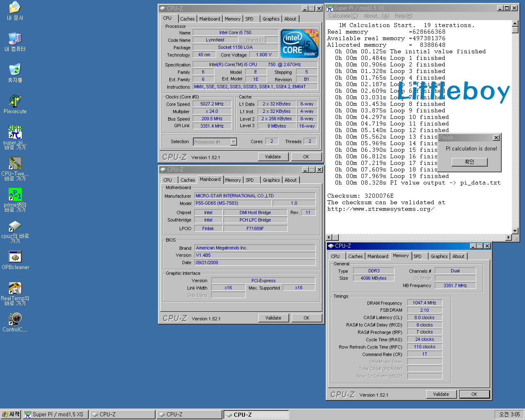The height and width of the screenshot is (420, 525).
Task: Click the Super PI title bar icon
Action: (x=329, y=8)
